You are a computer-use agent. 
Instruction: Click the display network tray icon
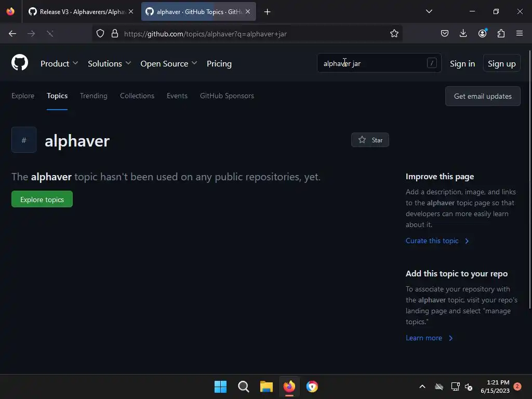click(455, 387)
